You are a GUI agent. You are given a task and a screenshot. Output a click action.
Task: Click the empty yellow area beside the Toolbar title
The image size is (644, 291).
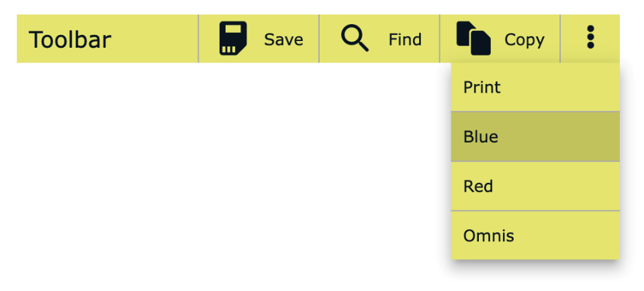tap(154, 38)
